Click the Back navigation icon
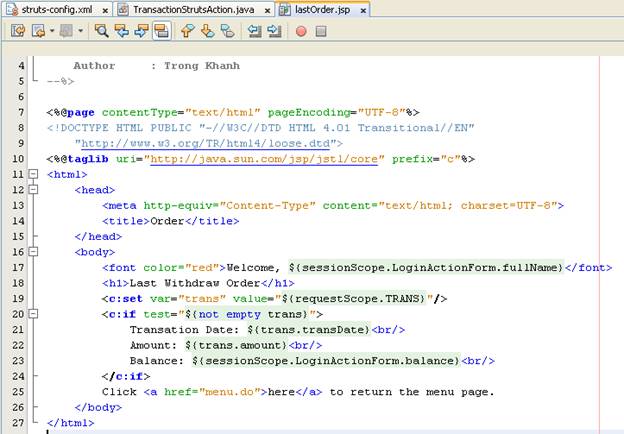Viewport: 624px width, 434px height. click(x=39, y=31)
